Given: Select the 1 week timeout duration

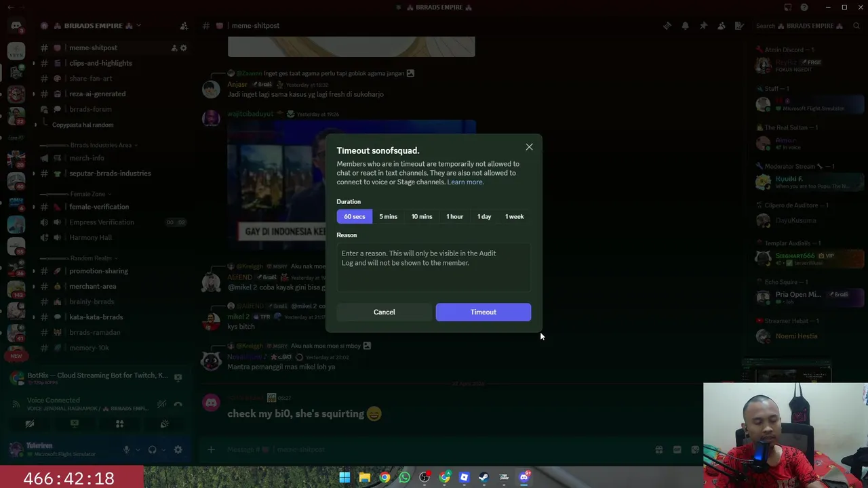Looking at the screenshot, I should click(514, 216).
